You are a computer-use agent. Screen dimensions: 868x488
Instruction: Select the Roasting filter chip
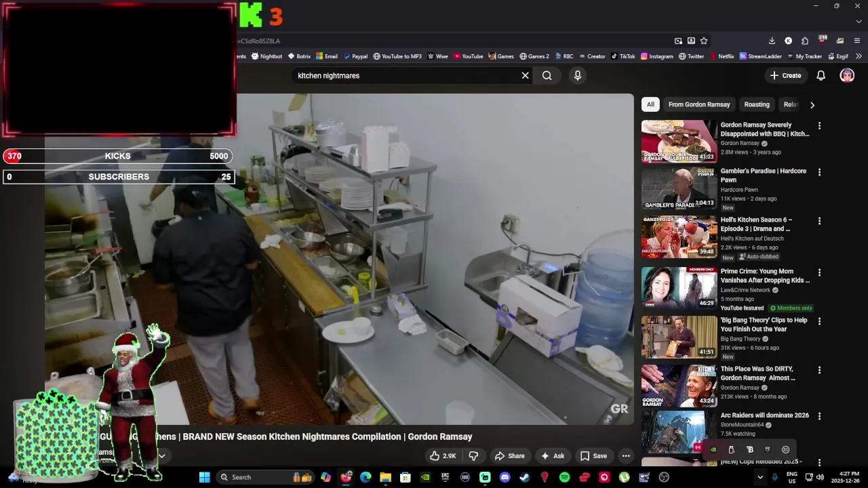757,104
